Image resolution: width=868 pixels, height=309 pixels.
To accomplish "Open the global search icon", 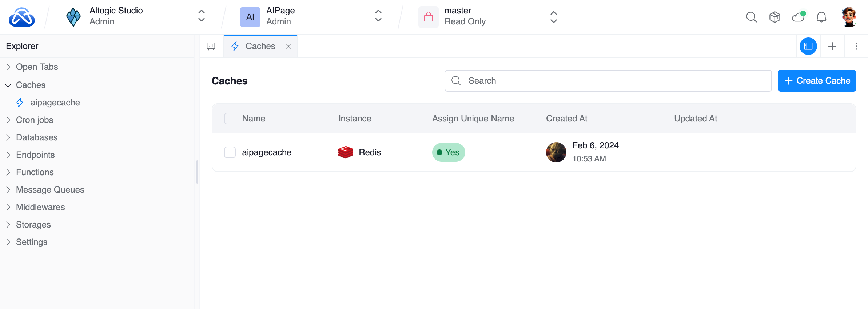I will 751,17.
